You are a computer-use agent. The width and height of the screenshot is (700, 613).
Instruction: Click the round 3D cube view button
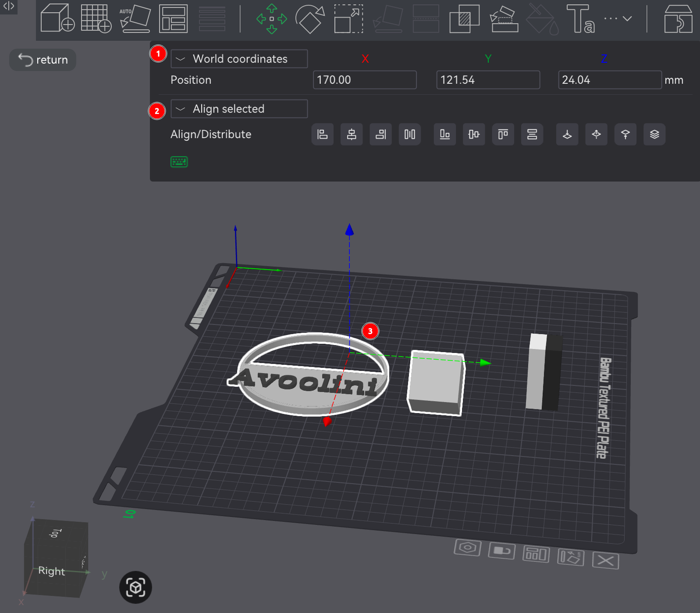135,587
